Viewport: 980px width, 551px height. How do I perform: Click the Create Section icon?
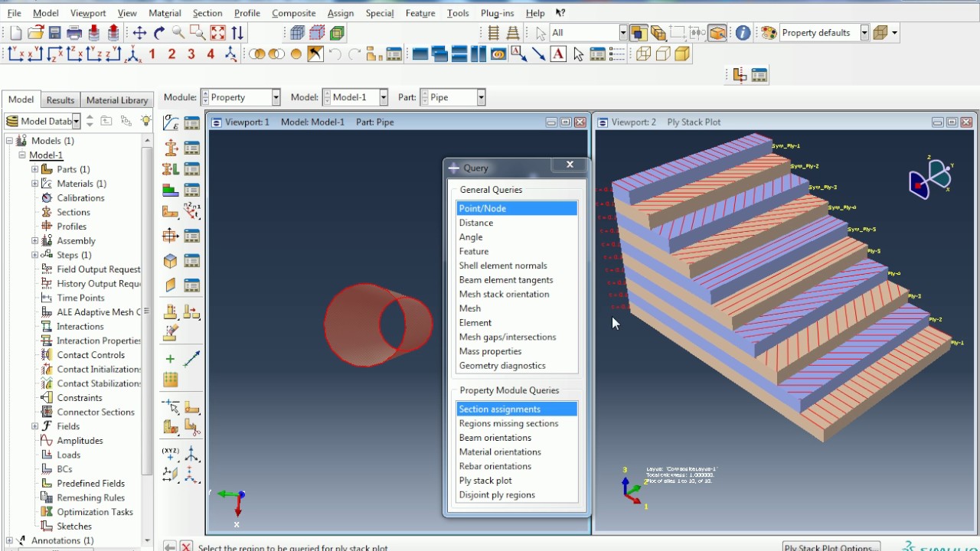coord(171,147)
